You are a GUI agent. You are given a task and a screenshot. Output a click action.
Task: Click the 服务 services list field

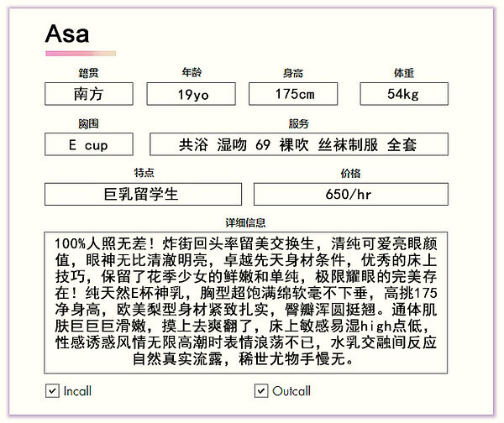(x=299, y=144)
